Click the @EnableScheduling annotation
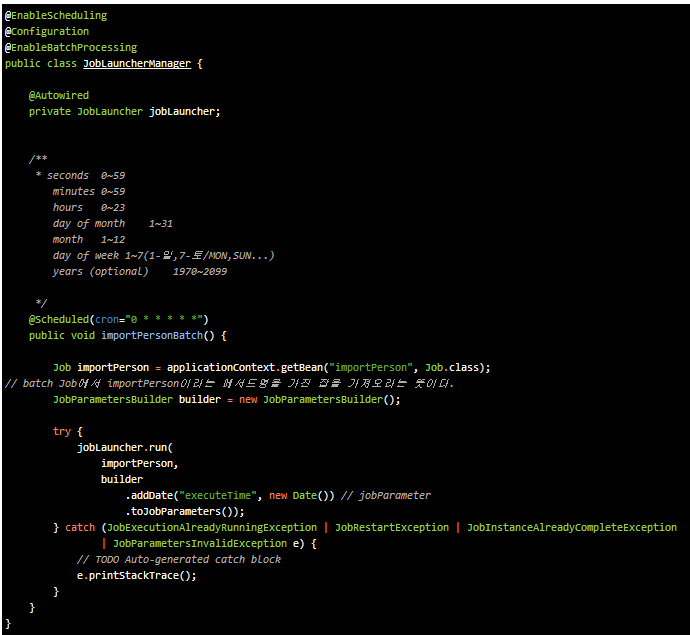 pos(56,16)
